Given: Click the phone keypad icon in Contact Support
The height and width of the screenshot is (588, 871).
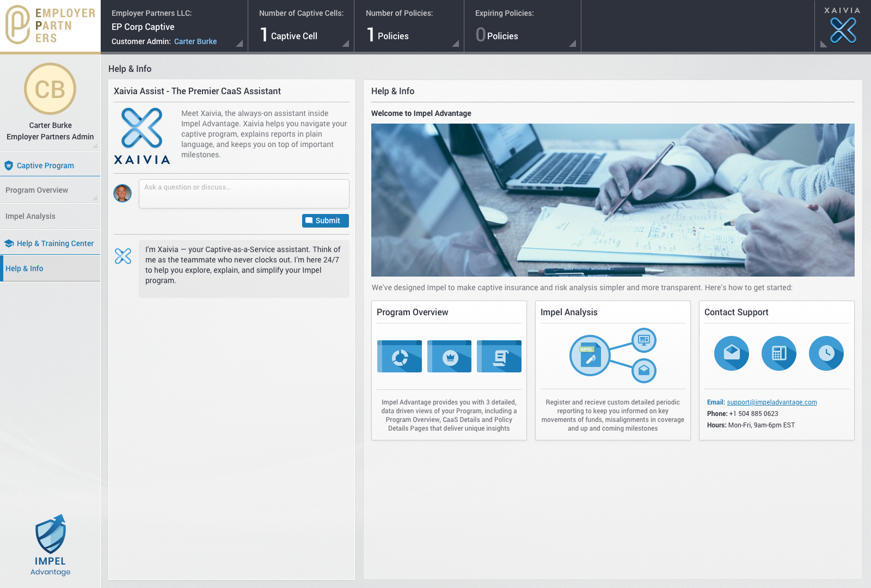Looking at the screenshot, I should 779,353.
